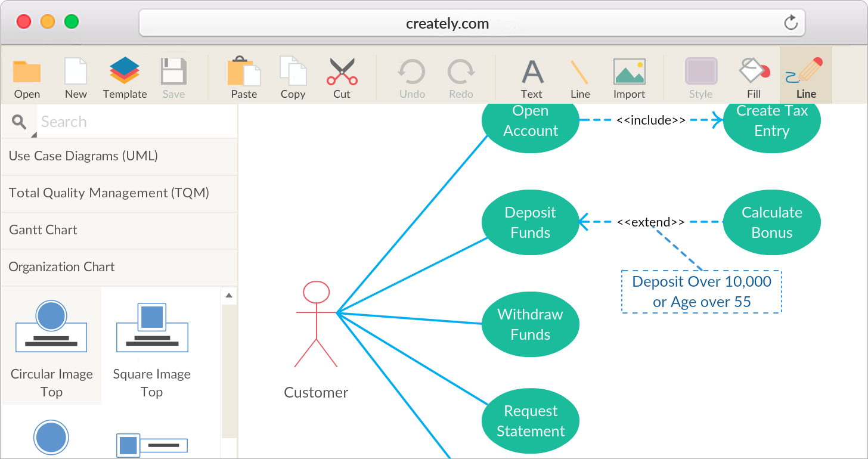Click the Cut scissors icon
Screen dimensions: 868x459
click(x=342, y=72)
